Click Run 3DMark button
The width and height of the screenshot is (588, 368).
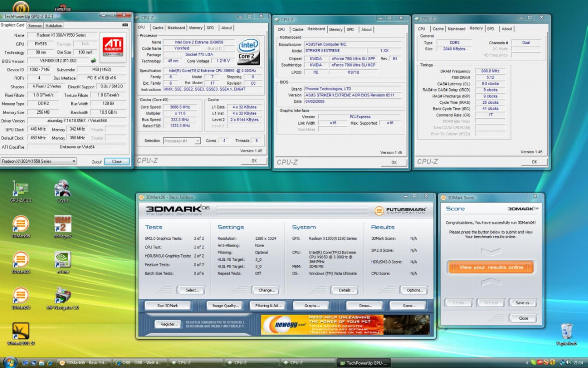(168, 306)
